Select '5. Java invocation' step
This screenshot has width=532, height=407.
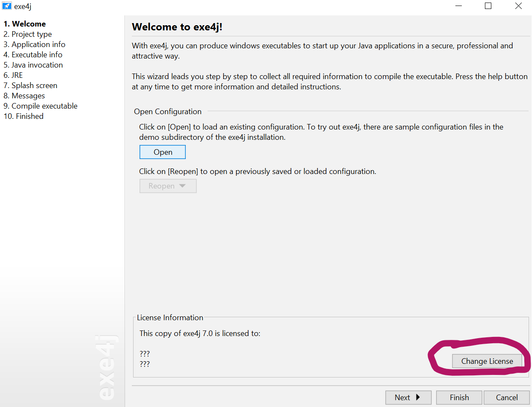point(33,65)
